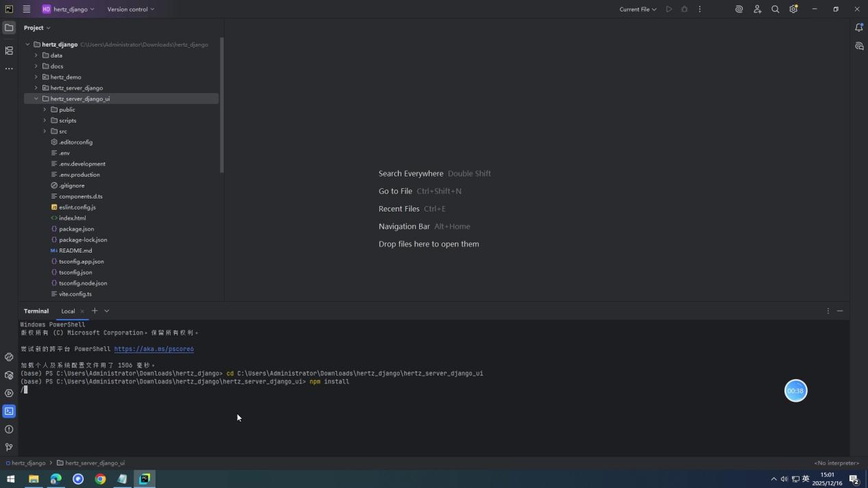
Task: Click the Go to File shortcut text
Action: (395, 191)
